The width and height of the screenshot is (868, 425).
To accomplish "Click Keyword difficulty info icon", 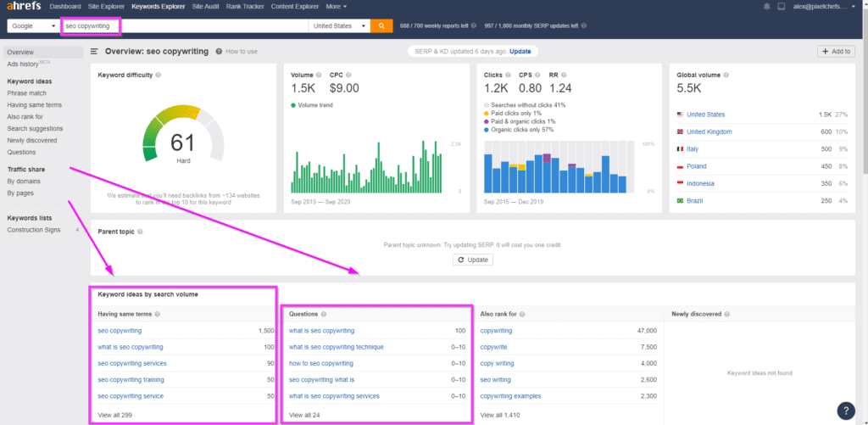I will 159,75.
